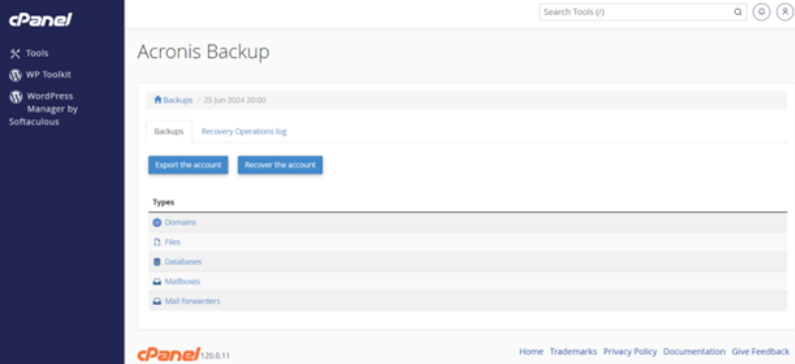Click the Acronis Backup page heading

tap(203, 52)
